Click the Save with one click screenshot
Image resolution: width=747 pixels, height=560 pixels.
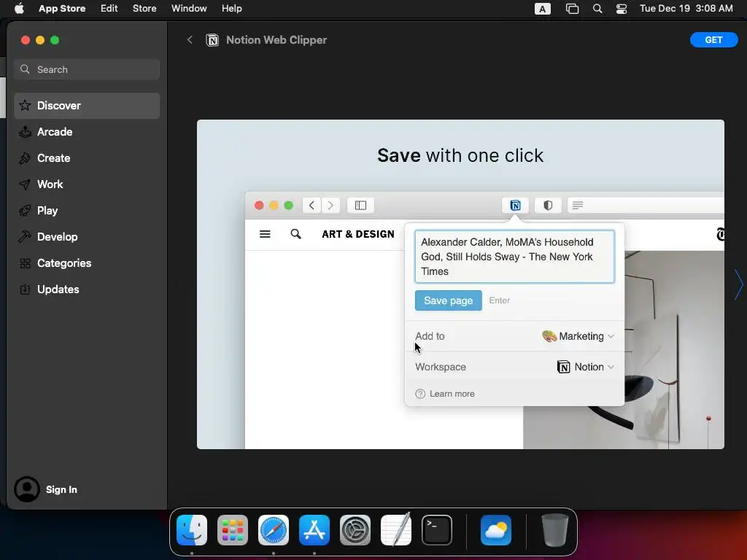pyautogui.click(x=460, y=284)
